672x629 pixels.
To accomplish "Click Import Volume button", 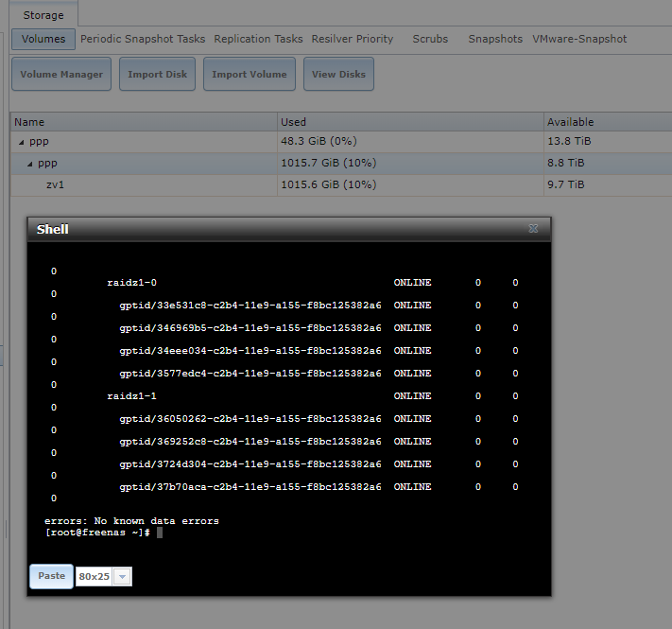I will pos(250,74).
